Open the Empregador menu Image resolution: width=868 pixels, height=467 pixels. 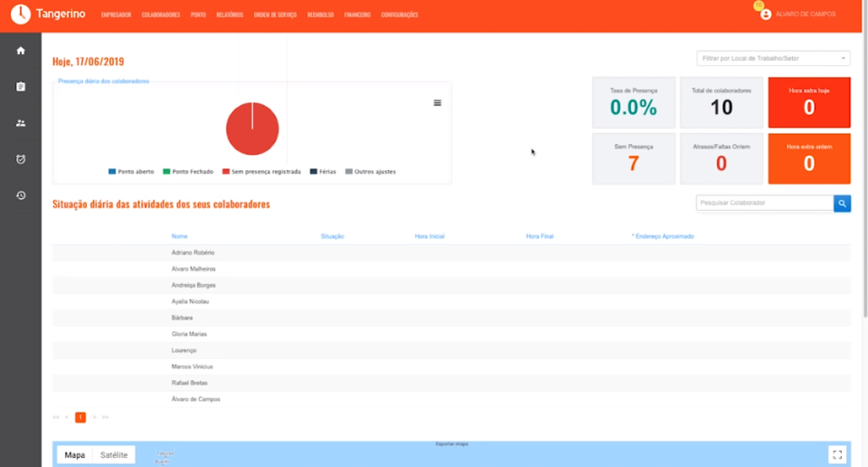[x=116, y=15]
